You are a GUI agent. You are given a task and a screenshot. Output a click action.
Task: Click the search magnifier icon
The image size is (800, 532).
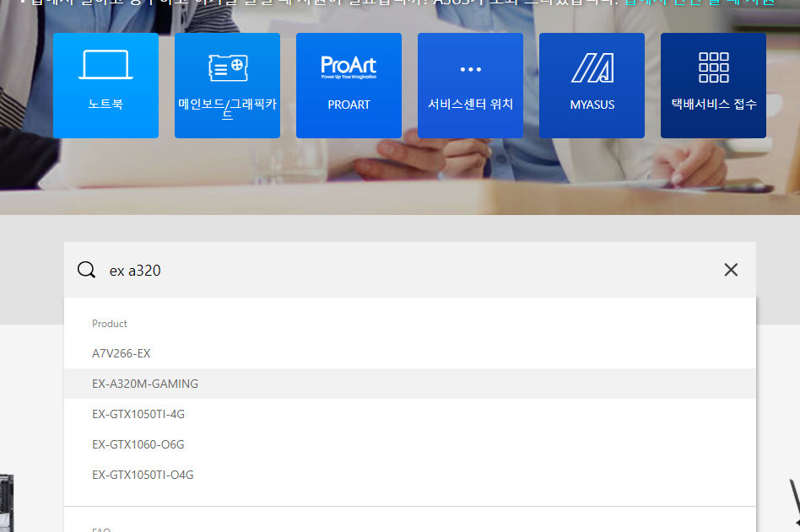(x=86, y=270)
